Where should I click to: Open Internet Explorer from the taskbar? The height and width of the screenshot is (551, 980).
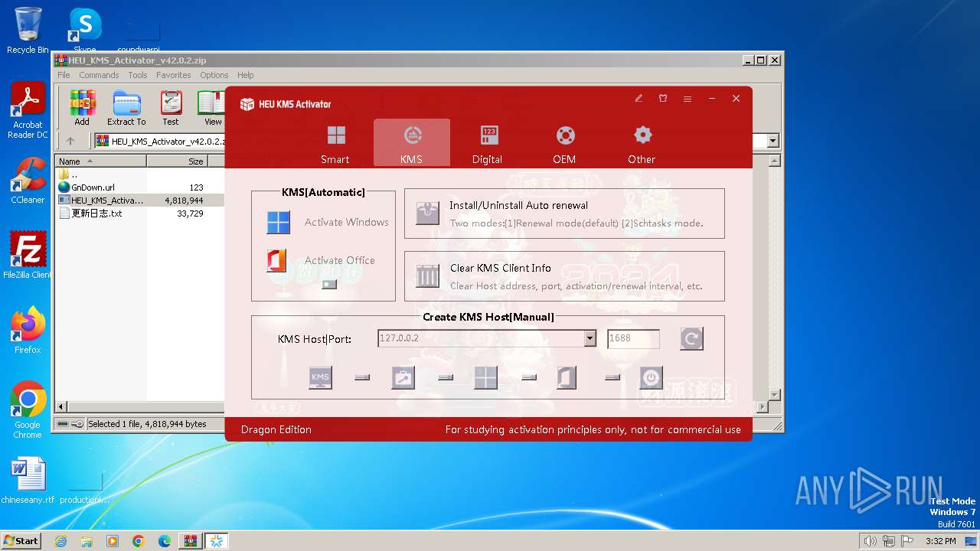pos(60,541)
